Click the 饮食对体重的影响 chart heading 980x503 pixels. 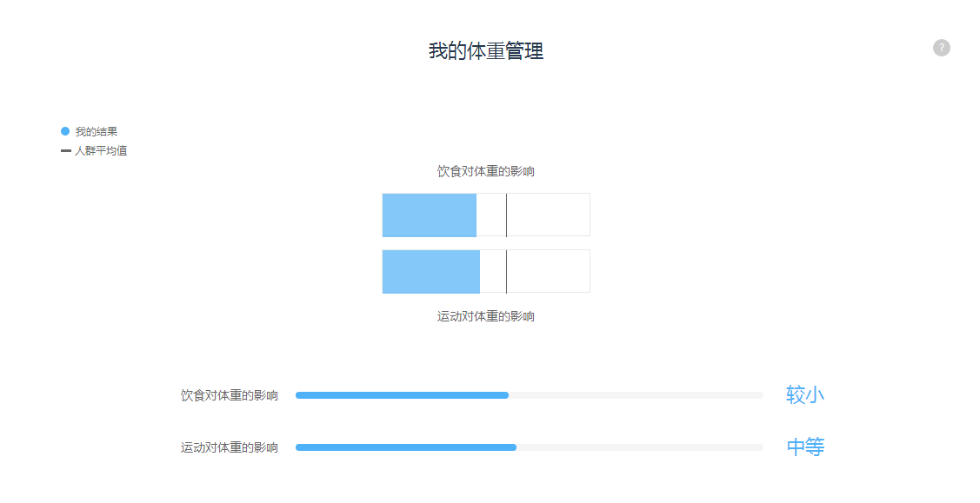[x=485, y=172]
